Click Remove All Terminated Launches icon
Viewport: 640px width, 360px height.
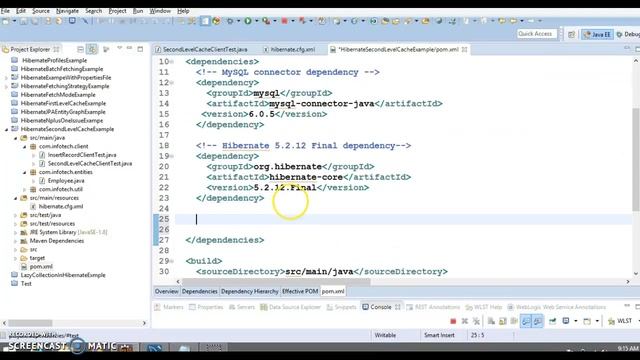[x=476, y=321]
